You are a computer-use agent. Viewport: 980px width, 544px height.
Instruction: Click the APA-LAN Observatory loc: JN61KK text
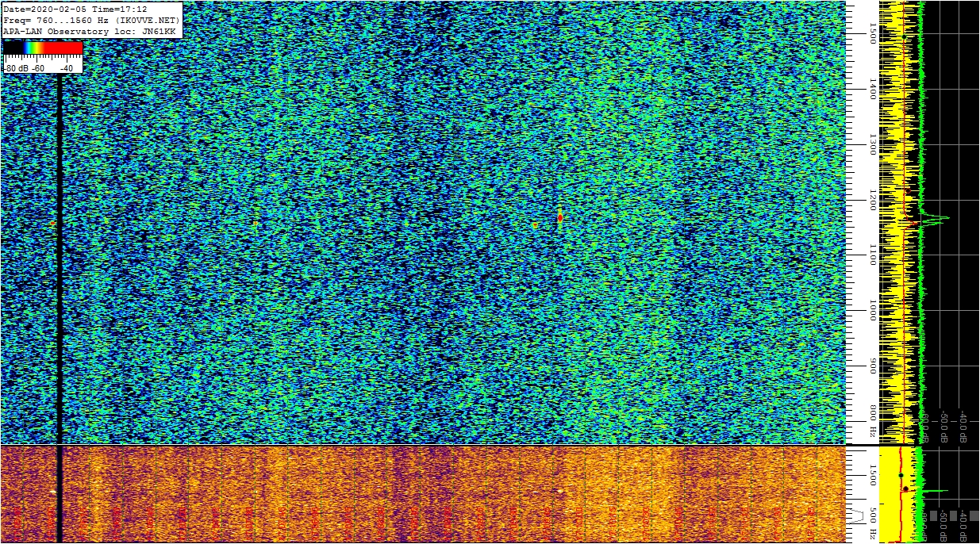89,31
